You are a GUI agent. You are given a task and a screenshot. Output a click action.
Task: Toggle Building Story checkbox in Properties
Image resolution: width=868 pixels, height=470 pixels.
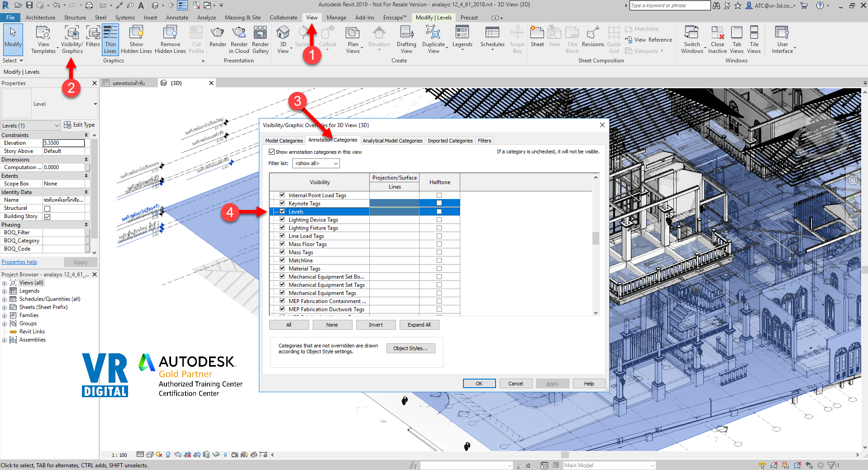point(47,217)
